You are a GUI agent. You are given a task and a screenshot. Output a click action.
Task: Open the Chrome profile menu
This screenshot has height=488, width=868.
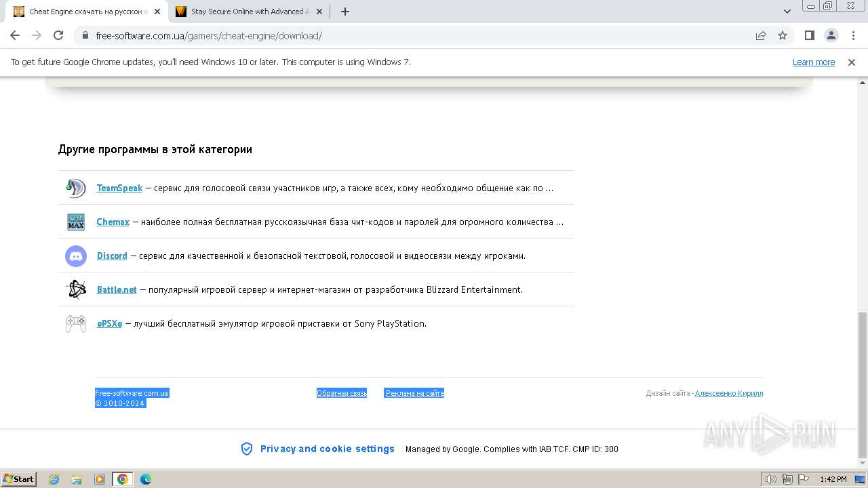tap(831, 35)
